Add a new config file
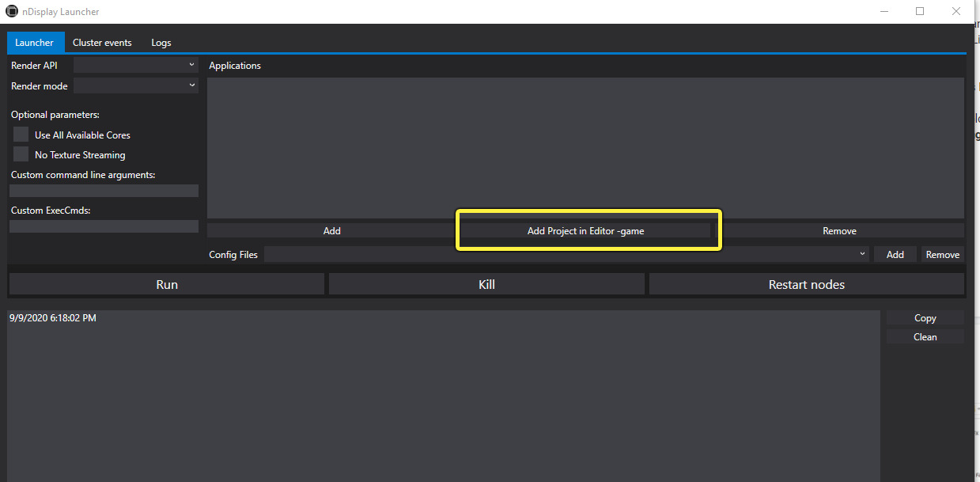 [x=895, y=253]
